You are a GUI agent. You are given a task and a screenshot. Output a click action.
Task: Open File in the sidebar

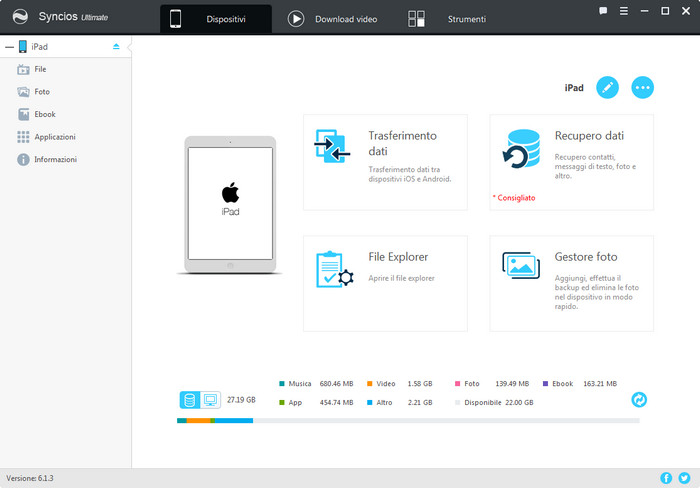point(66,69)
